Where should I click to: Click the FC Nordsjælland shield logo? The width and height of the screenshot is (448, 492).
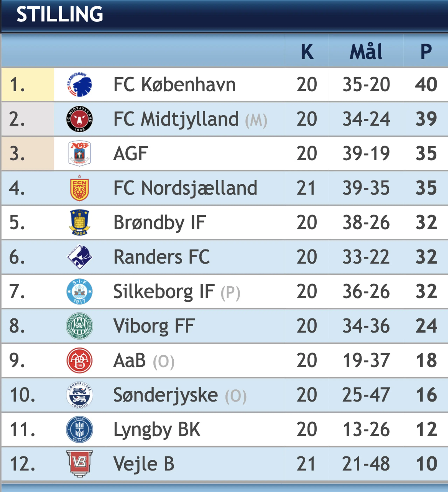[79, 188]
